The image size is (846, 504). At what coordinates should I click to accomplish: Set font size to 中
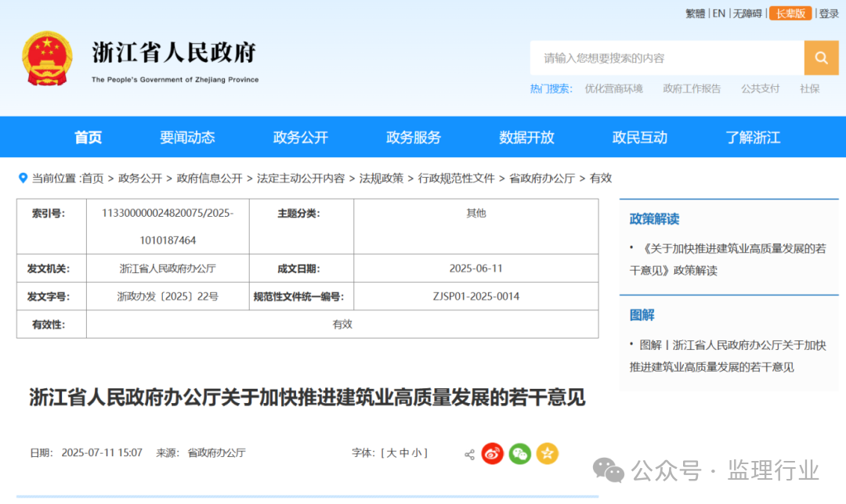tap(403, 453)
